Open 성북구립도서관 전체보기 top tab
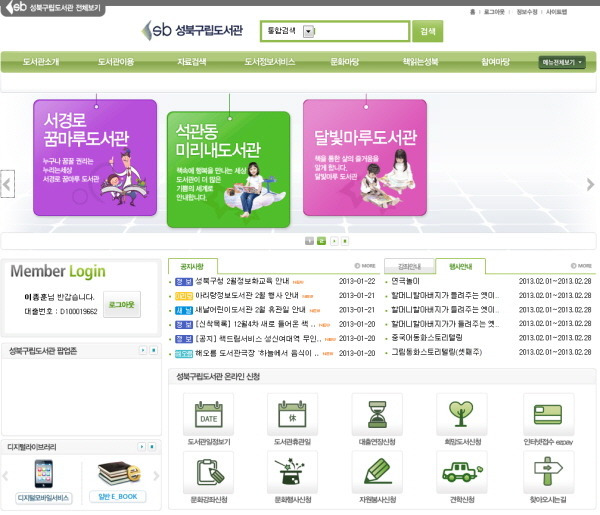 [53, 8]
